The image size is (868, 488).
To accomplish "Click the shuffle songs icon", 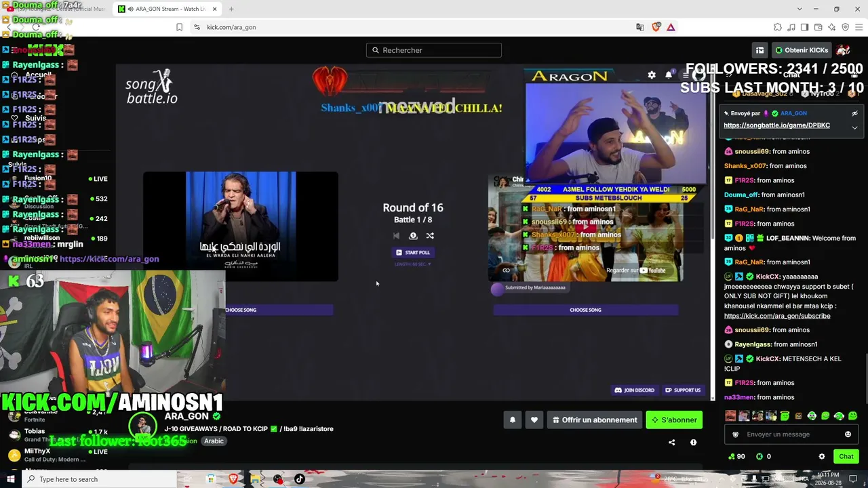I will click(430, 236).
